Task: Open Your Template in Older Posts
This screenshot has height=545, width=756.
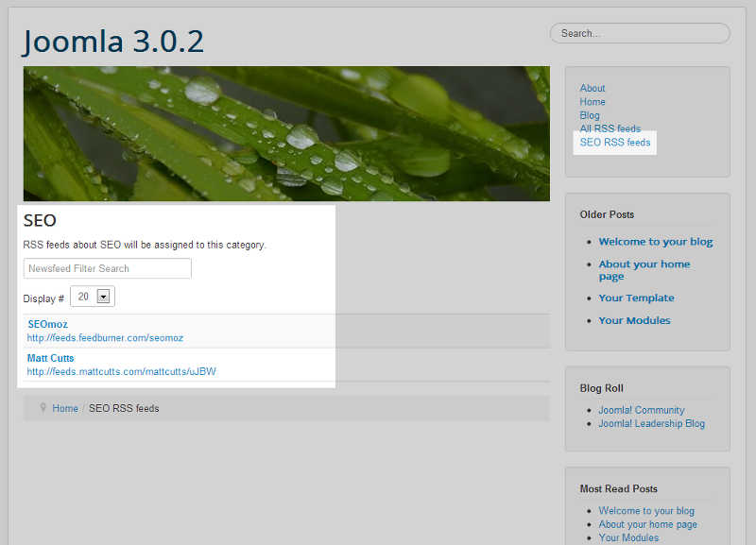Action: point(636,298)
